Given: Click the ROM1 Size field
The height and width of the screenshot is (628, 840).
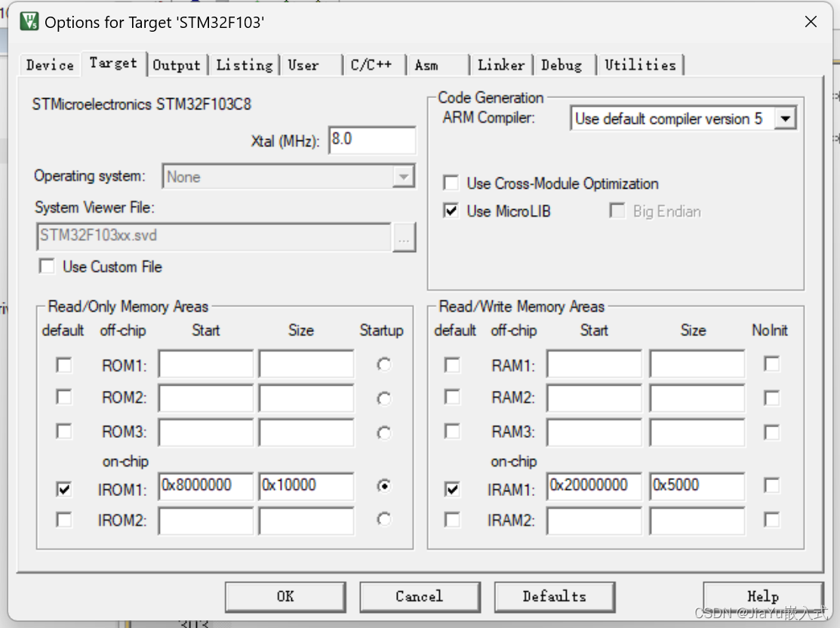Looking at the screenshot, I should point(306,365).
